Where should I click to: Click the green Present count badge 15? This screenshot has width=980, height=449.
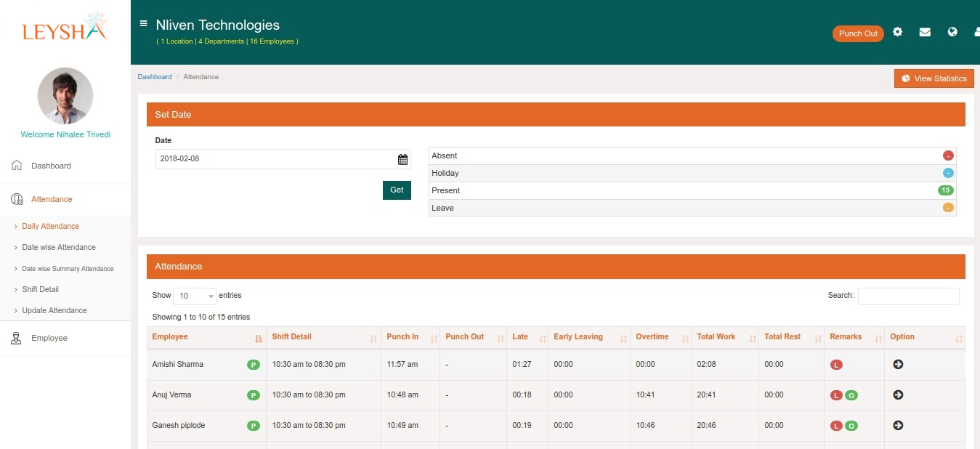click(945, 190)
